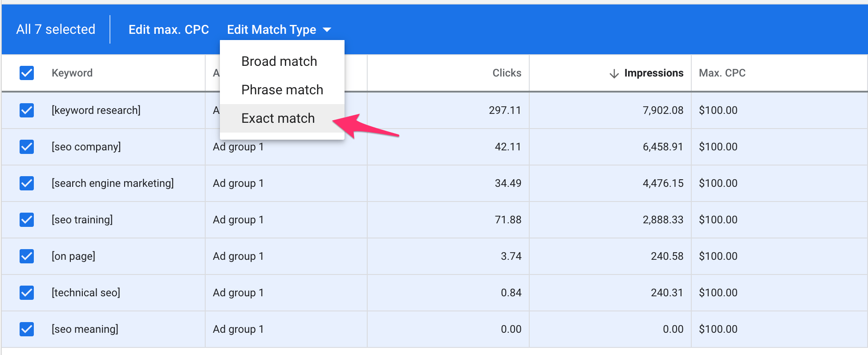This screenshot has height=355, width=868.
Task: Uncheck the [seo company] row checkbox
Action: [x=27, y=147]
